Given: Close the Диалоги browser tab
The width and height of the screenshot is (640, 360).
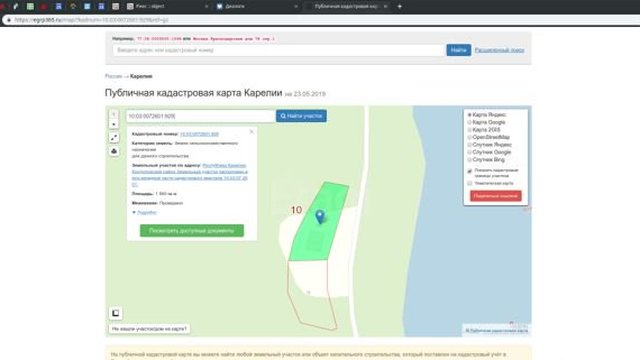Looking at the screenshot, I should 296,7.
